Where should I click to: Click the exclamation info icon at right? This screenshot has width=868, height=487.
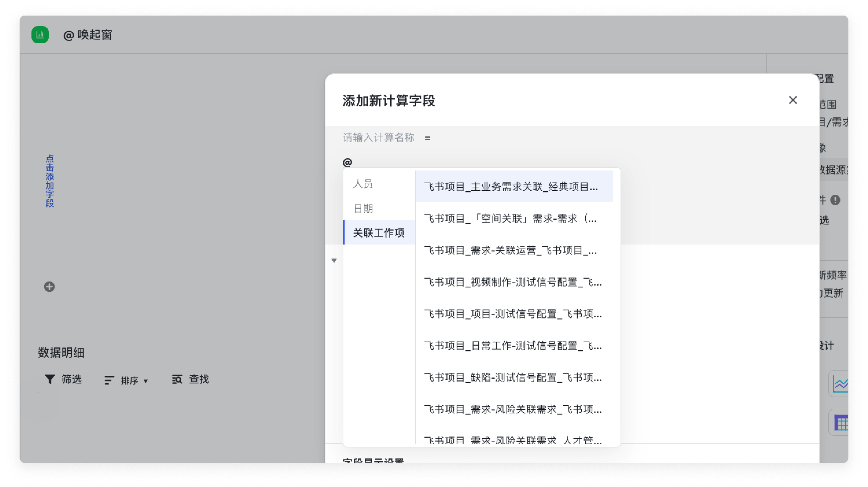(835, 200)
